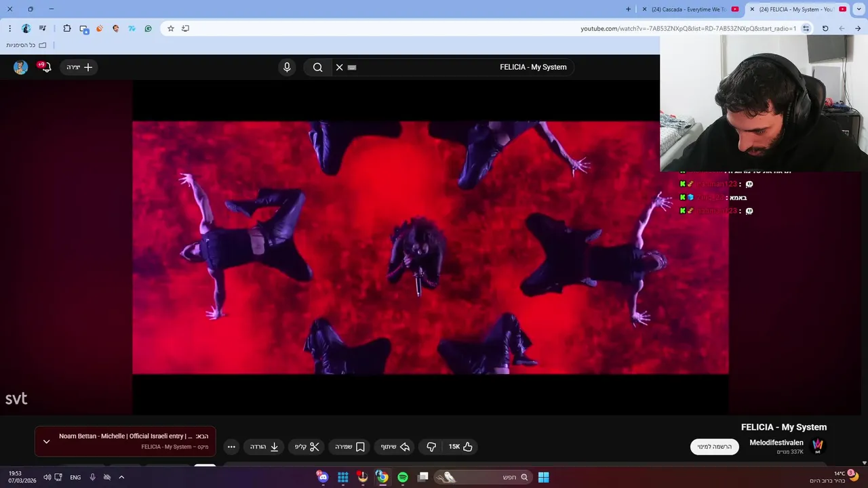Open Discord from taskbar
This screenshot has height=488, width=868.
point(323,477)
